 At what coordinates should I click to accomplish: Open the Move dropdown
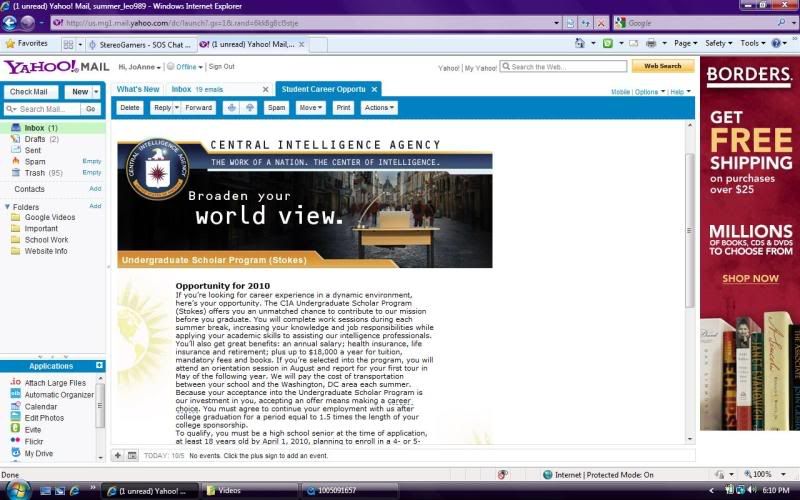(311, 108)
